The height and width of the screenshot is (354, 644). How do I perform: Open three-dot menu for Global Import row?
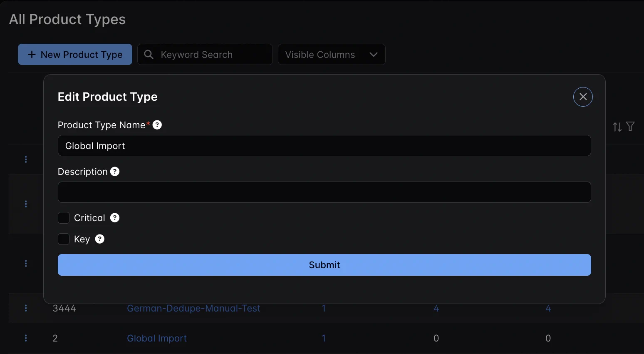click(26, 338)
